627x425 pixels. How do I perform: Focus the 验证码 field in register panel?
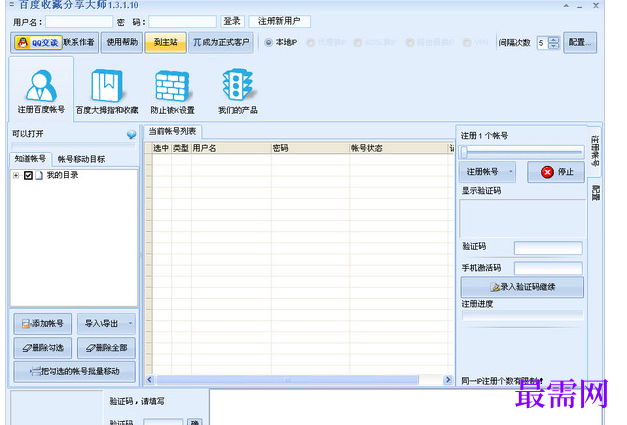(548, 248)
